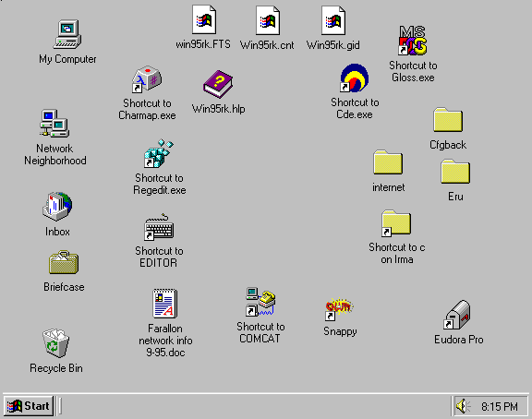Click the 'Eudora Pro' label text
Screen dimensions: 532x419
pos(459,340)
